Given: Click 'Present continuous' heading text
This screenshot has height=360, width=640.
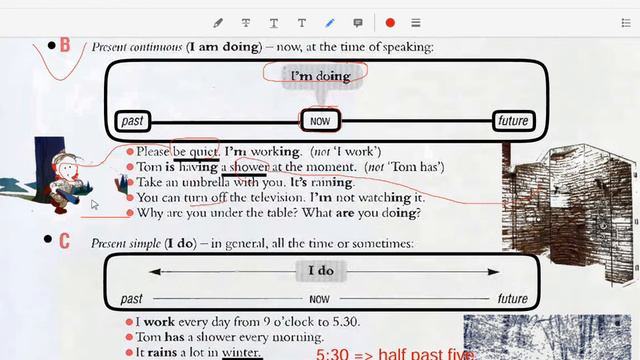Looking at the screenshot, I should click(137, 47).
